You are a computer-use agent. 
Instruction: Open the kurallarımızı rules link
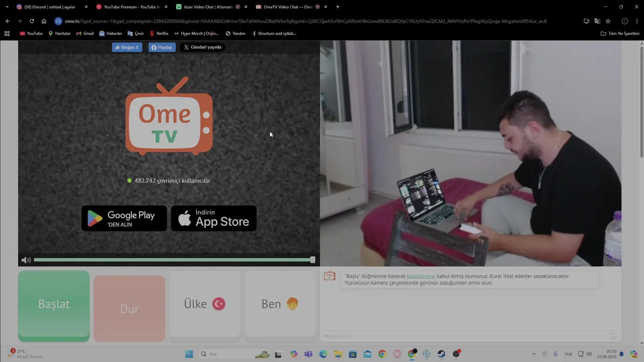(421, 276)
